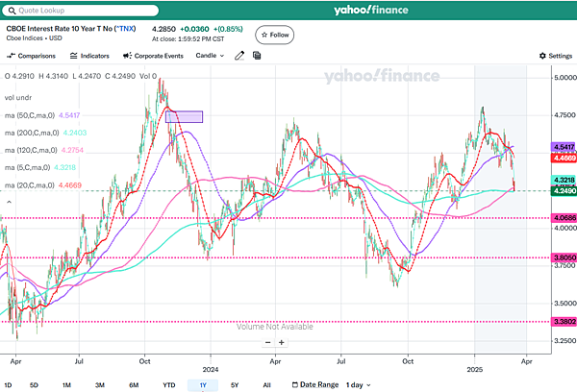Viewport: 577px width, 392px height.
Task: Click the 4.0686 pink level label
Action: 564,218
